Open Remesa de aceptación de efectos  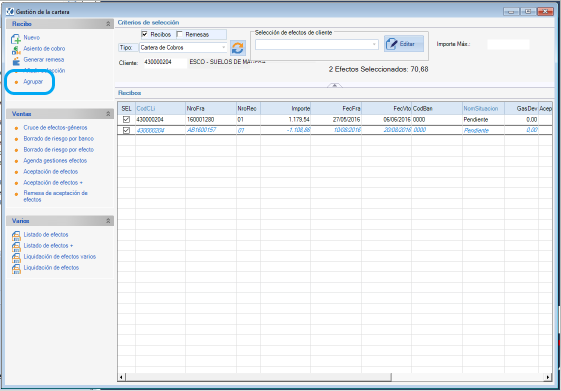click(x=55, y=196)
